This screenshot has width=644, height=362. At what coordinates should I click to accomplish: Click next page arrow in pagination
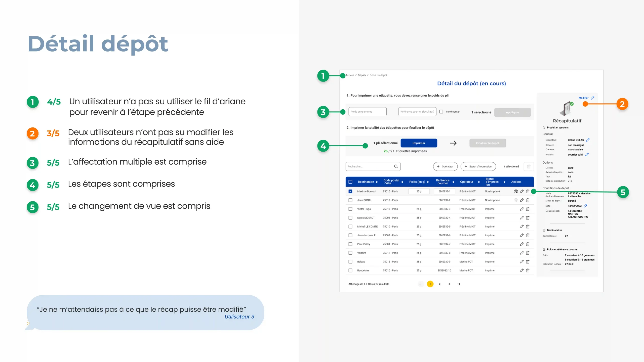coord(459,284)
